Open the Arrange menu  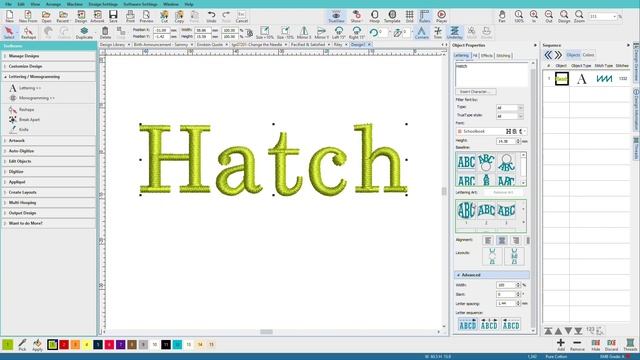[53, 4]
